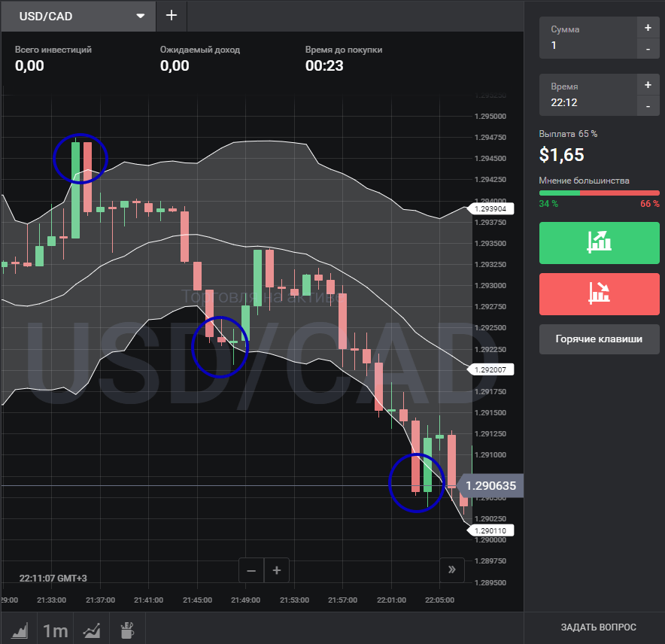This screenshot has height=644, width=665.
Task: Click the green buy up button
Action: (x=599, y=243)
